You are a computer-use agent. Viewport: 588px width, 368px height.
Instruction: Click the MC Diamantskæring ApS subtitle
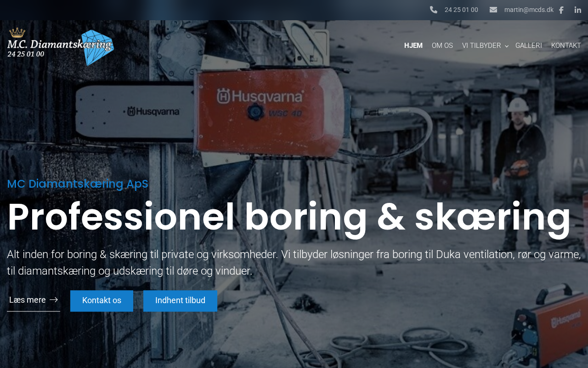click(78, 184)
